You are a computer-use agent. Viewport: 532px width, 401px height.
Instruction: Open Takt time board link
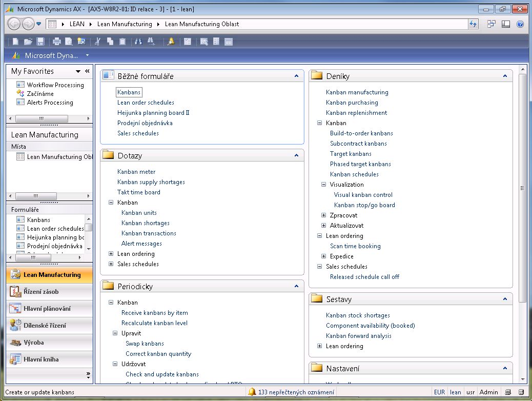click(139, 192)
